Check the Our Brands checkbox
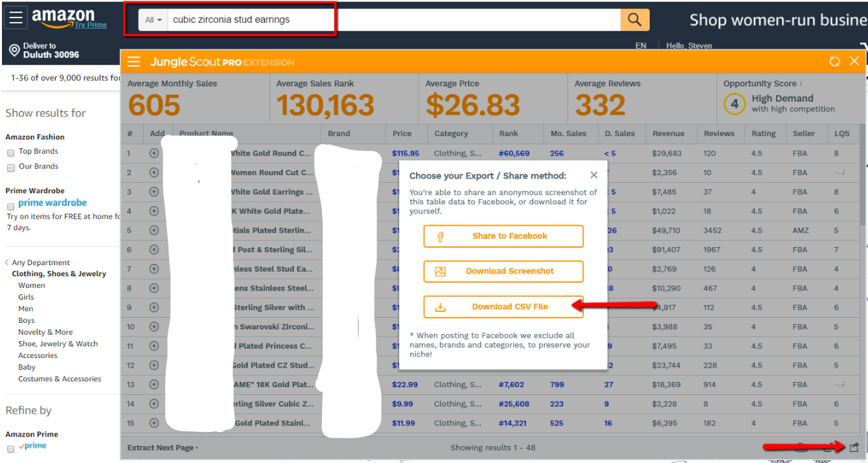This screenshot has height=463, width=868. click(10, 168)
